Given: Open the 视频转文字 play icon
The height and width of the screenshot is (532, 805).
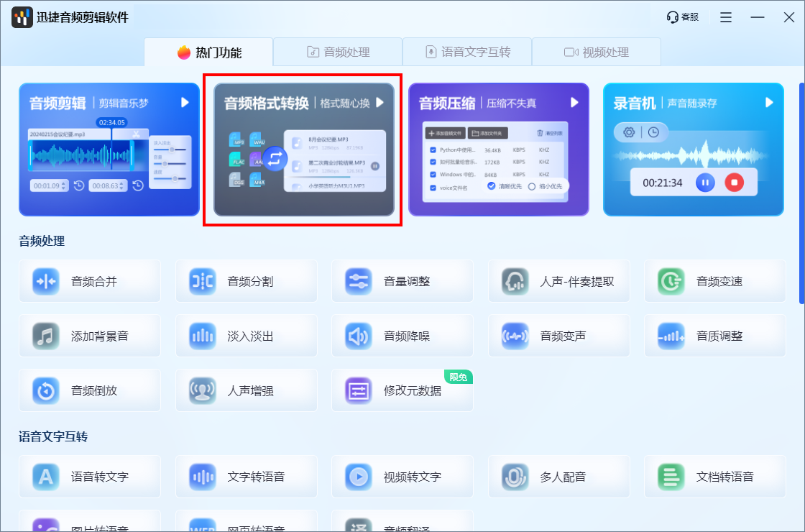Looking at the screenshot, I should coord(359,477).
